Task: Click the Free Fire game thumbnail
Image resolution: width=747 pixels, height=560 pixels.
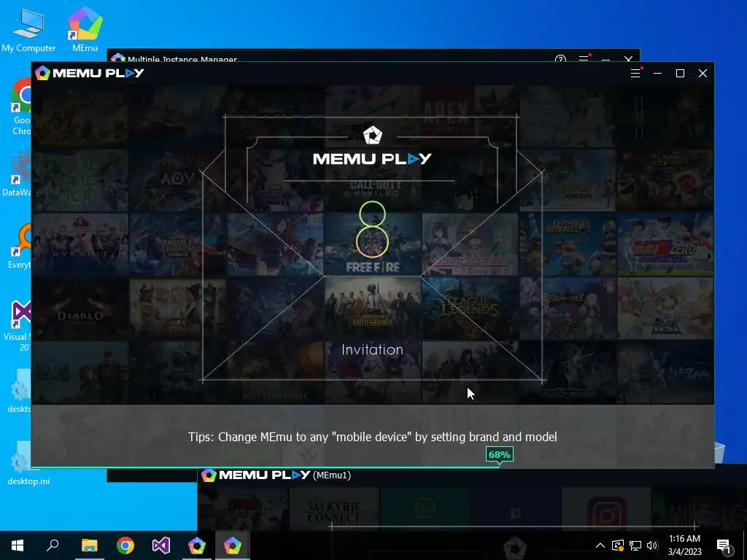Action: (x=373, y=244)
